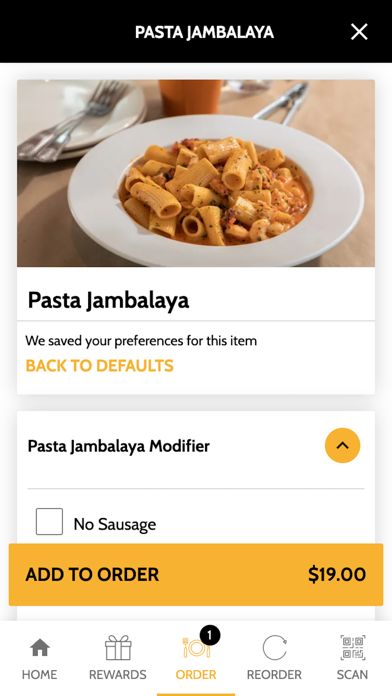Tap the orange chevron-up circle icon

tap(342, 445)
